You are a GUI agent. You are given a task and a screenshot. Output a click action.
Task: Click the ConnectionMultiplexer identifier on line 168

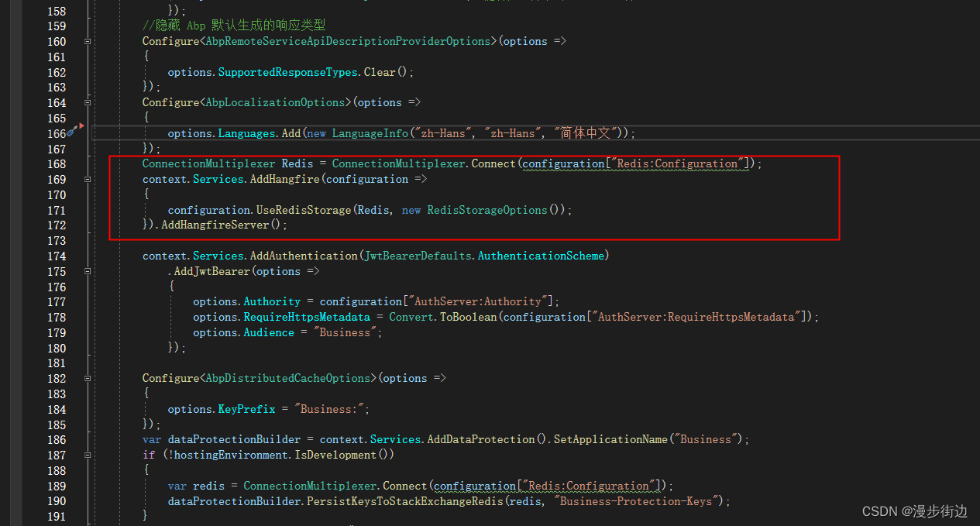[208, 163]
